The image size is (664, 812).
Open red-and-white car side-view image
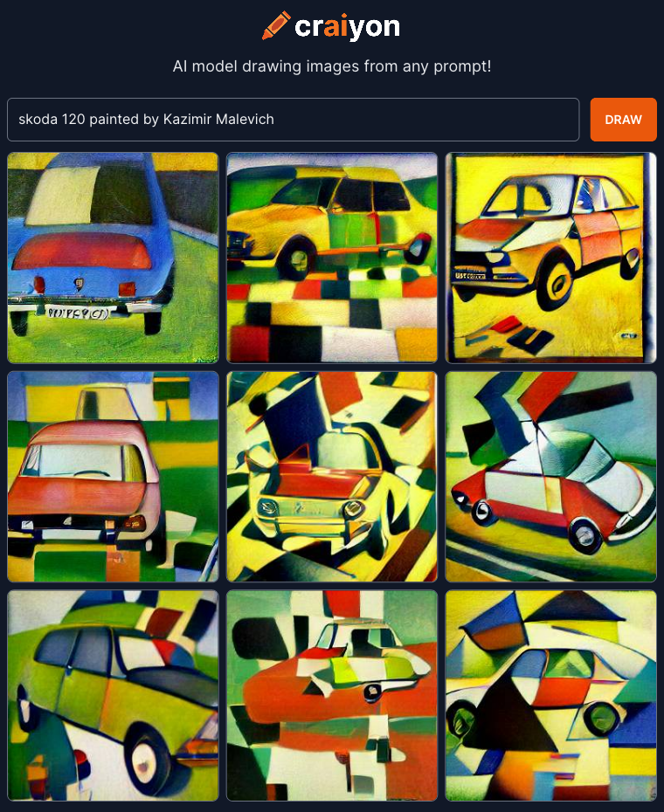pos(551,477)
